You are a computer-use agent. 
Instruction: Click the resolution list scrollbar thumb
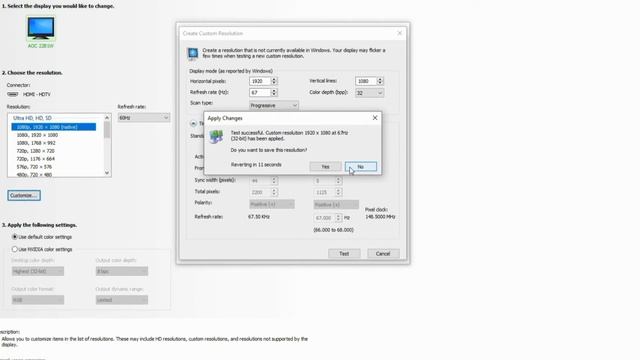coord(107,130)
